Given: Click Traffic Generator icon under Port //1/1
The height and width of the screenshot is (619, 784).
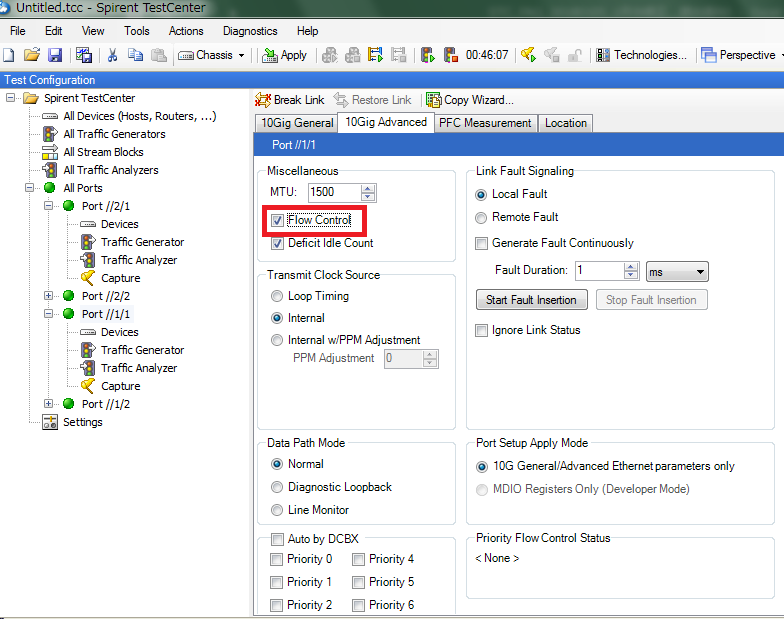Looking at the screenshot, I should [x=88, y=350].
